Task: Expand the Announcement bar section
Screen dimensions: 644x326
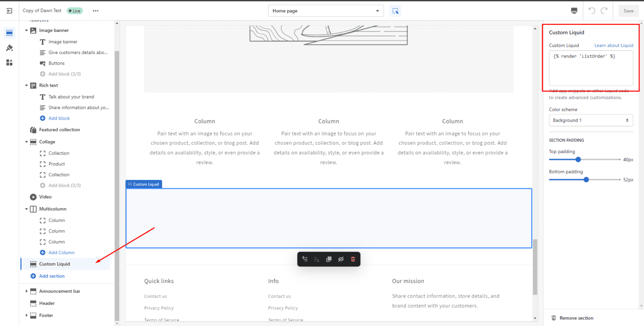Action: coord(26,291)
